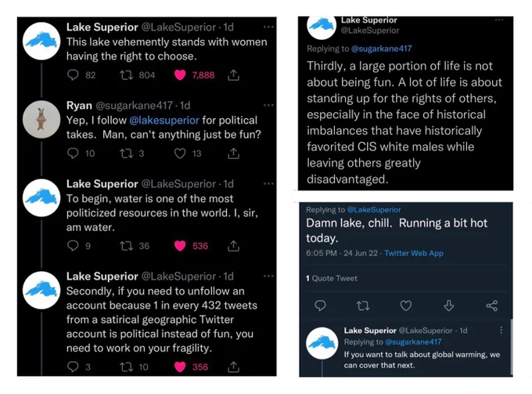Share the 'Secondly' fragility tweet
Image resolution: width=532 pixels, height=394 pixels.
click(233, 367)
